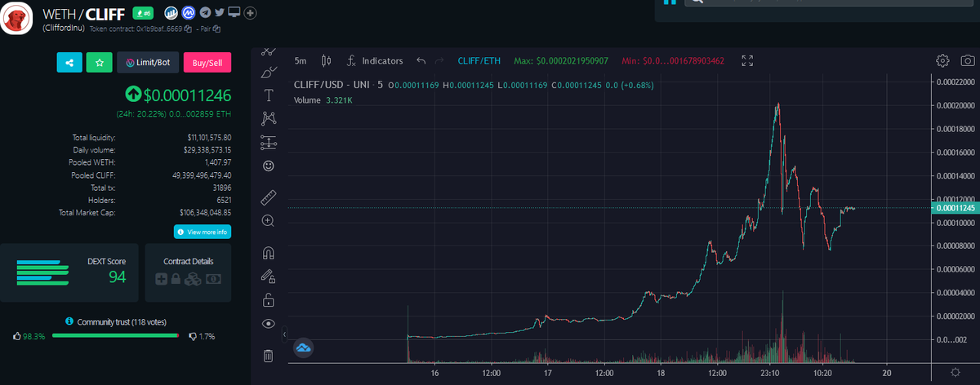Open the emoji icons tool
Screen dimensions: 980x385
pyautogui.click(x=268, y=166)
